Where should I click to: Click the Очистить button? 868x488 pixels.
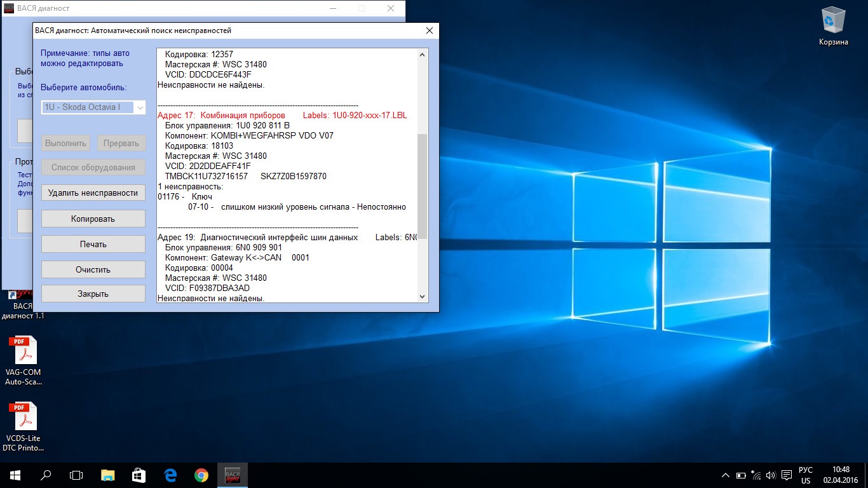point(93,269)
